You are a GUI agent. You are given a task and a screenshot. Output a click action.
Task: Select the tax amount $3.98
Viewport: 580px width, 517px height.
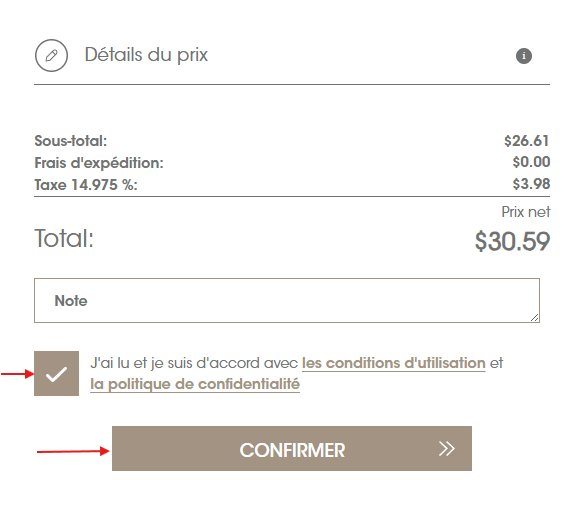[x=531, y=184]
